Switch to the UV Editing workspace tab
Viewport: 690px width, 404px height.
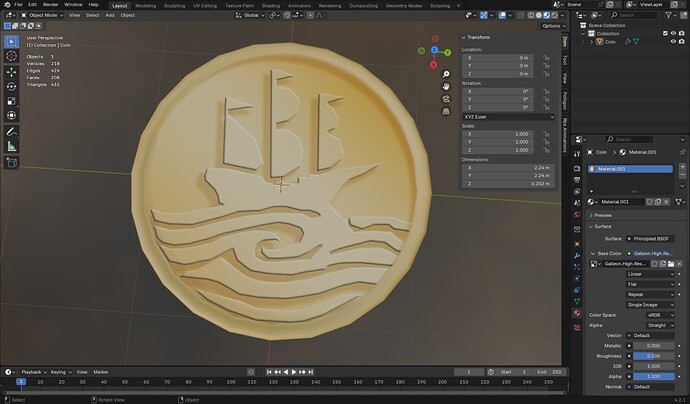(x=205, y=6)
